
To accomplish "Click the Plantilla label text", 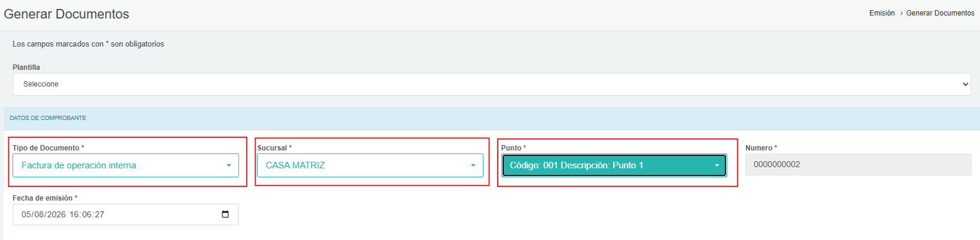I will click(x=26, y=67).
